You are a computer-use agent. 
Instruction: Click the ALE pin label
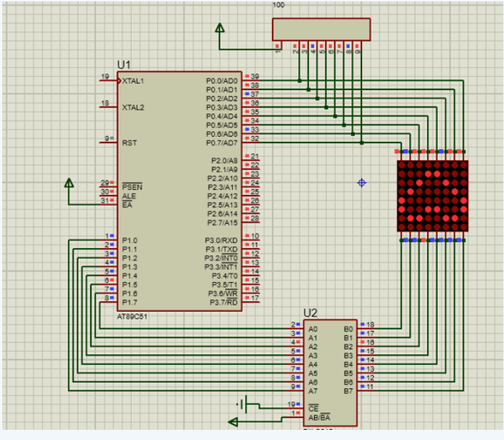point(129,196)
